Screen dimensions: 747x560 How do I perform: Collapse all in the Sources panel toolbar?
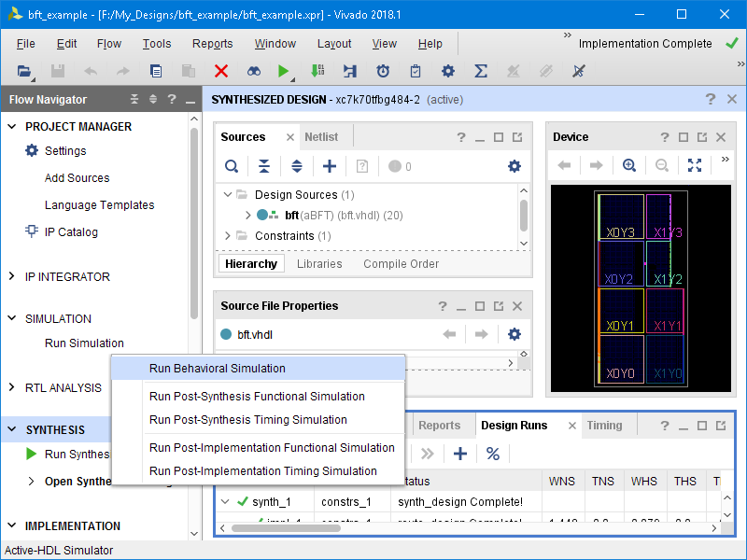pos(264,166)
